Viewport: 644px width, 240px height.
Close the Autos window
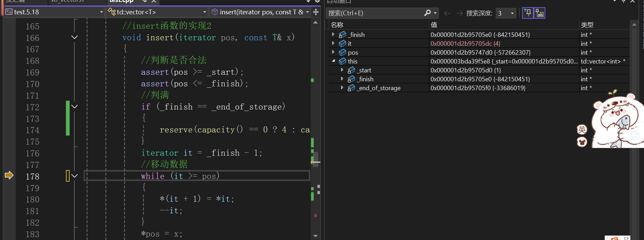coord(633,1)
